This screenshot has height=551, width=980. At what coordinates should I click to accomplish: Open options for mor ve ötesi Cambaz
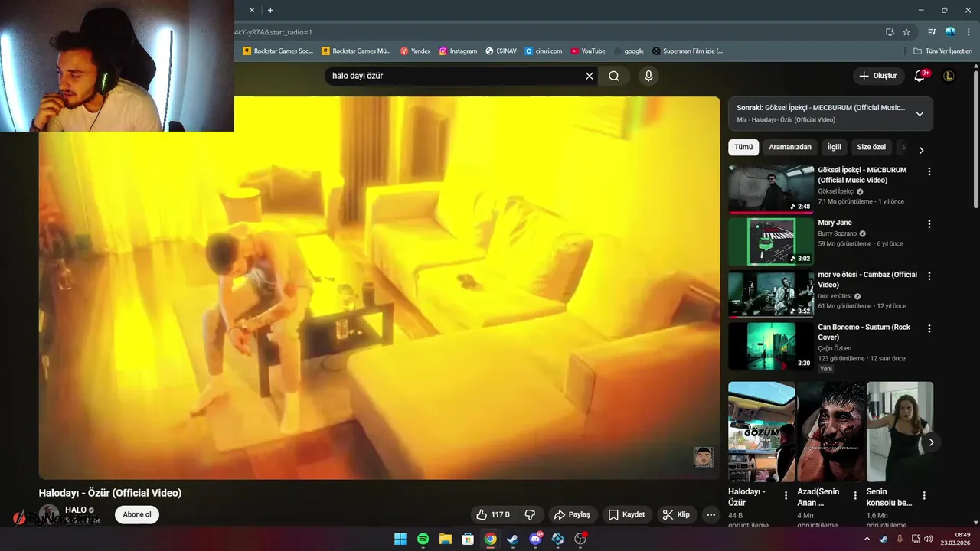click(929, 276)
